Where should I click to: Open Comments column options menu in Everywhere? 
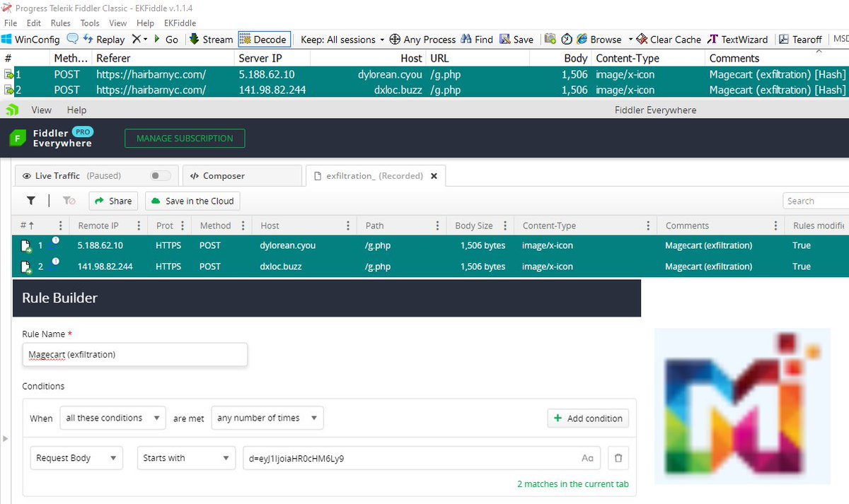coord(774,225)
